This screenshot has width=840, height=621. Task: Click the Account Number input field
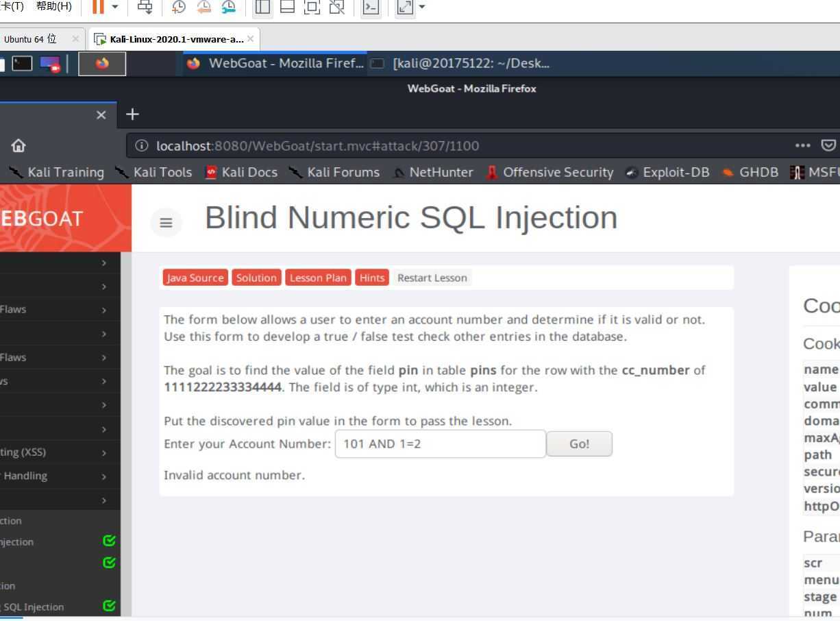441,443
